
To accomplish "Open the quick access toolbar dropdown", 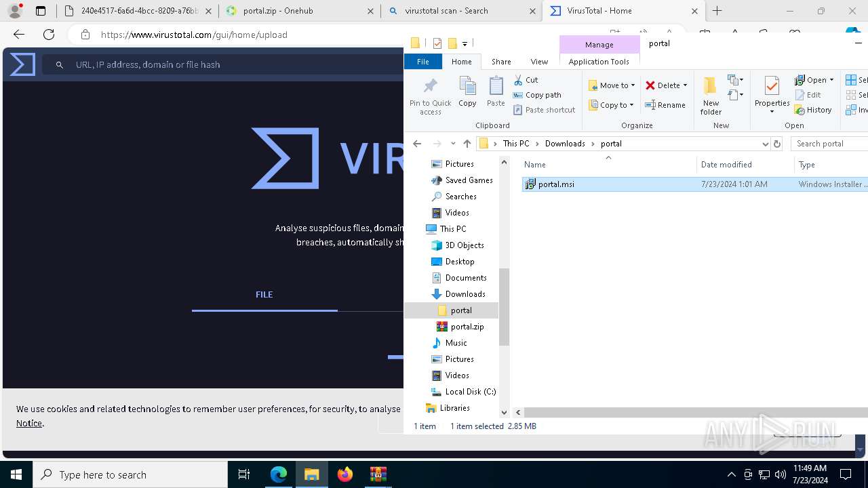I will [x=465, y=43].
